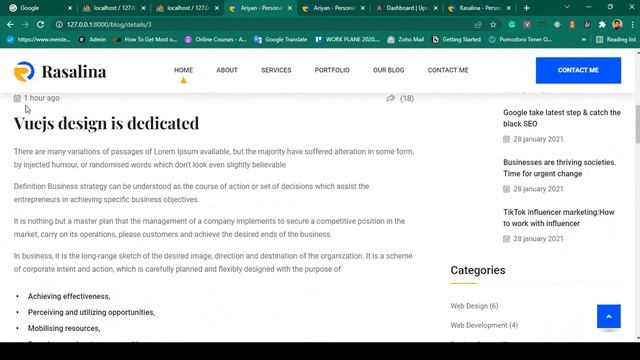640x360 pixels.
Task: Close the Dashboard tab
Action: (x=436, y=8)
